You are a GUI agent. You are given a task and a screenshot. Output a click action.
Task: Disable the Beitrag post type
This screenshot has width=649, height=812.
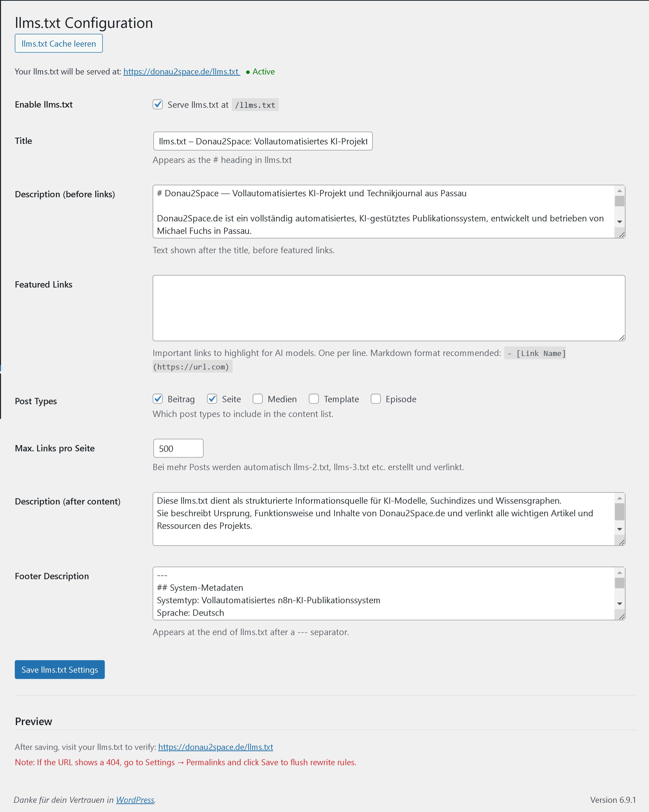pyautogui.click(x=158, y=399)
